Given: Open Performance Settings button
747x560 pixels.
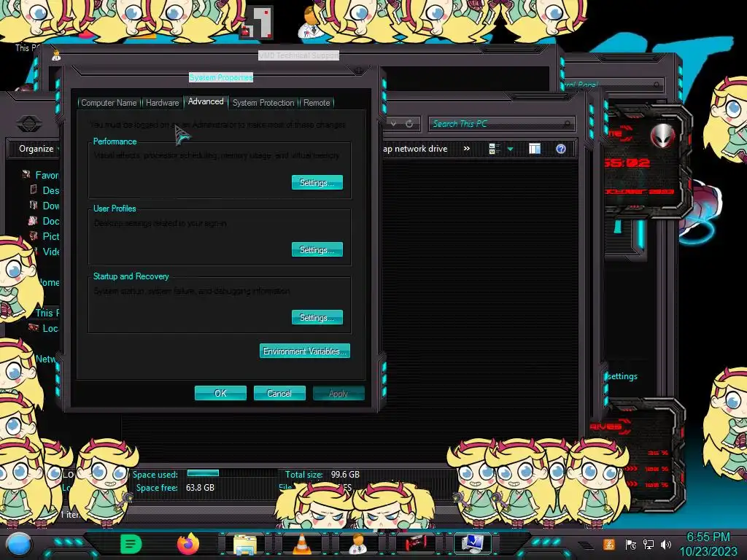Looking at the screenshot, I should click(x=317, y=182).
